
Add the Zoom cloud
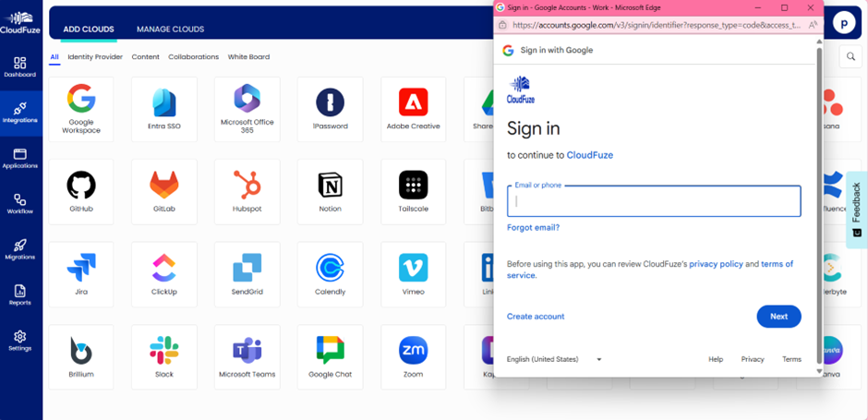click(x=414, y=357)
